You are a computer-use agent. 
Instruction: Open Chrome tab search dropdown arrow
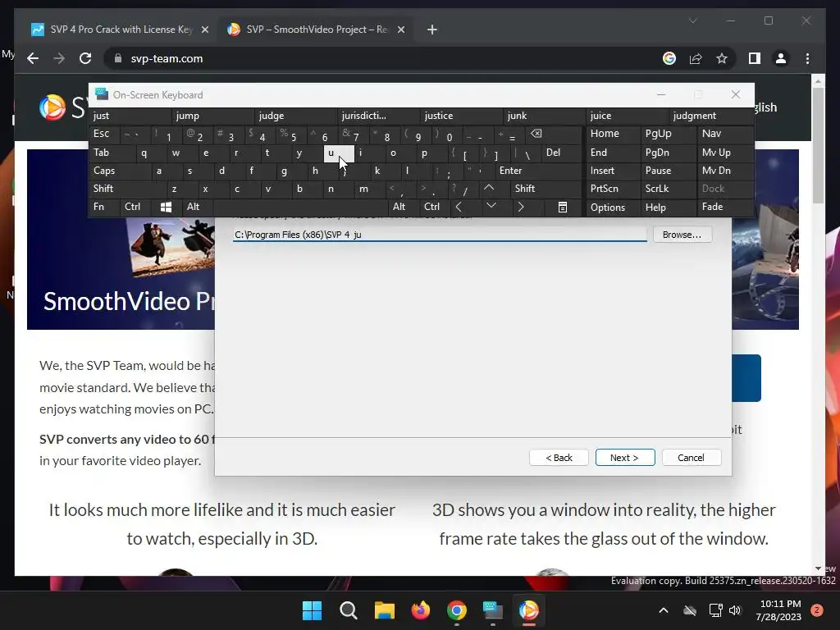692,21
